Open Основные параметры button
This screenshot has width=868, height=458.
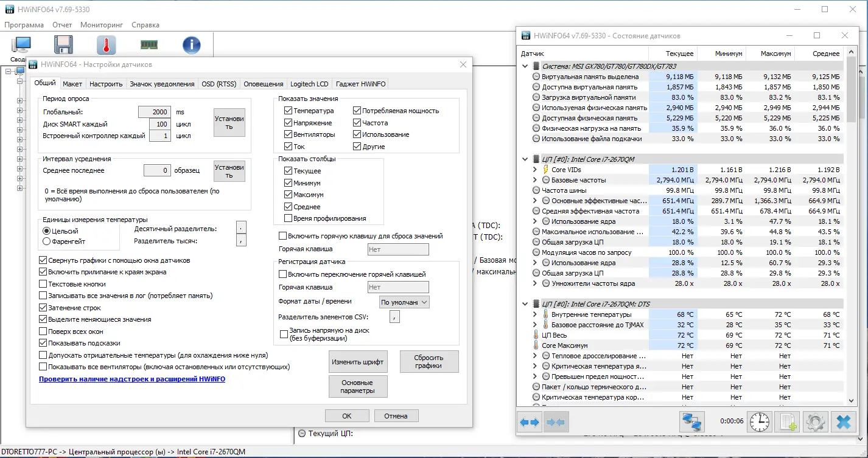(x=358, y=387)
